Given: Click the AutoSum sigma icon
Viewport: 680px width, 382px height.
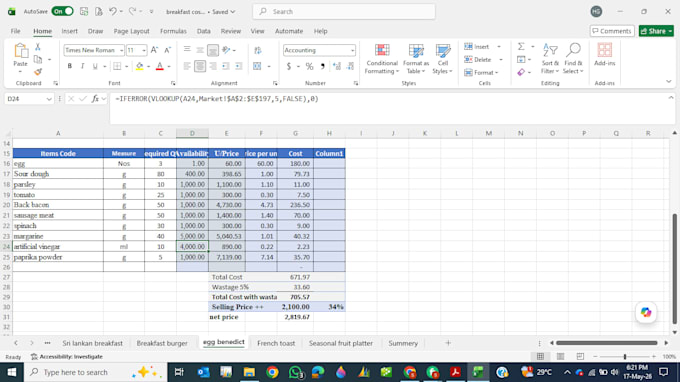Looking at the screenshot, I should [x=521, y=46].
